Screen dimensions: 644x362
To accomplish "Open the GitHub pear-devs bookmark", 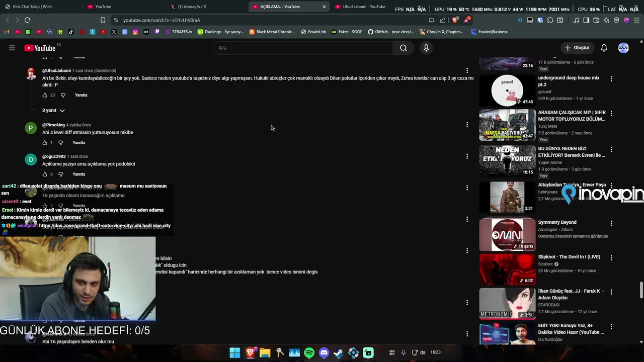I will coord(391,32).
